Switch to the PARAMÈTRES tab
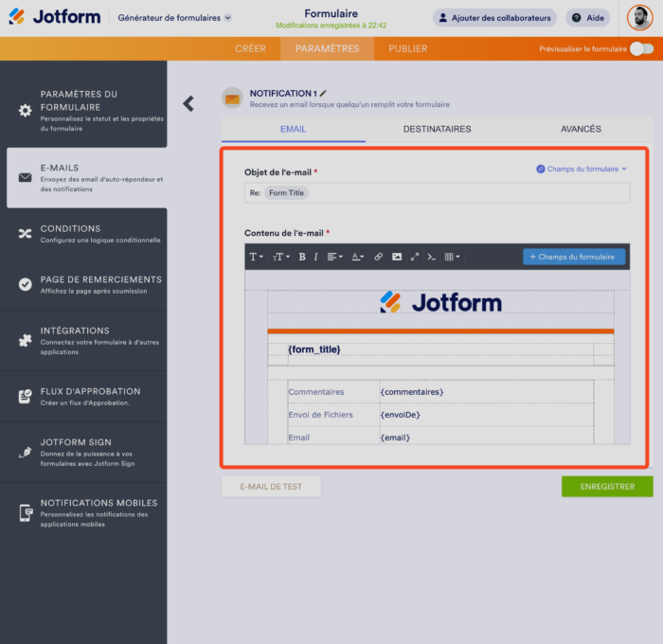The width and height of the screenshot is (663, 644). 328,48
